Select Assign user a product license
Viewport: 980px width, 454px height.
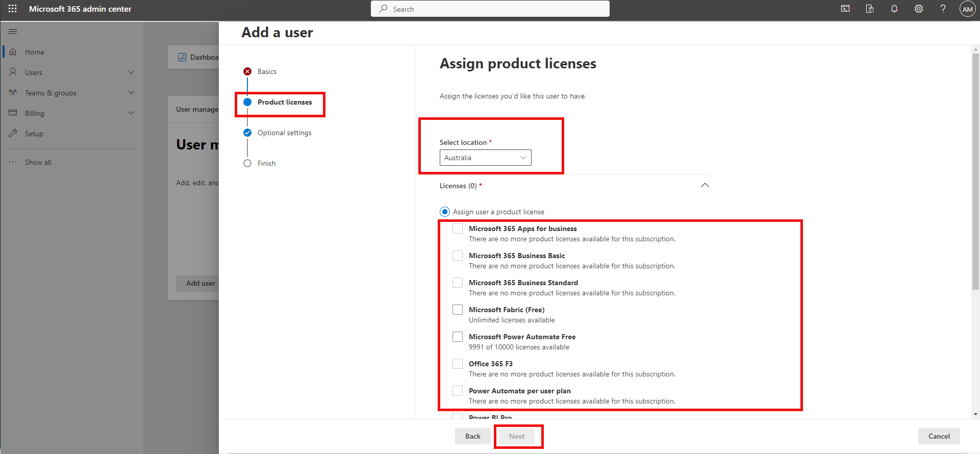click(x=445, y=212)
